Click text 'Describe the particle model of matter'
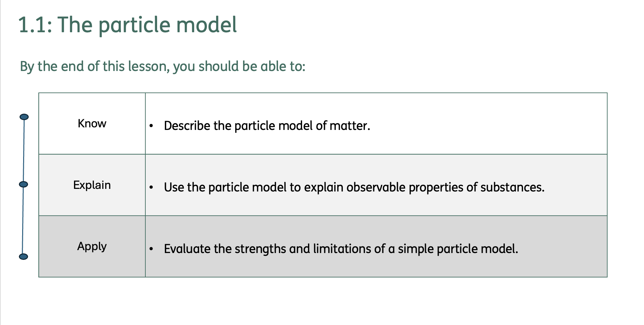The image size is (644, 325). [266, 126]
